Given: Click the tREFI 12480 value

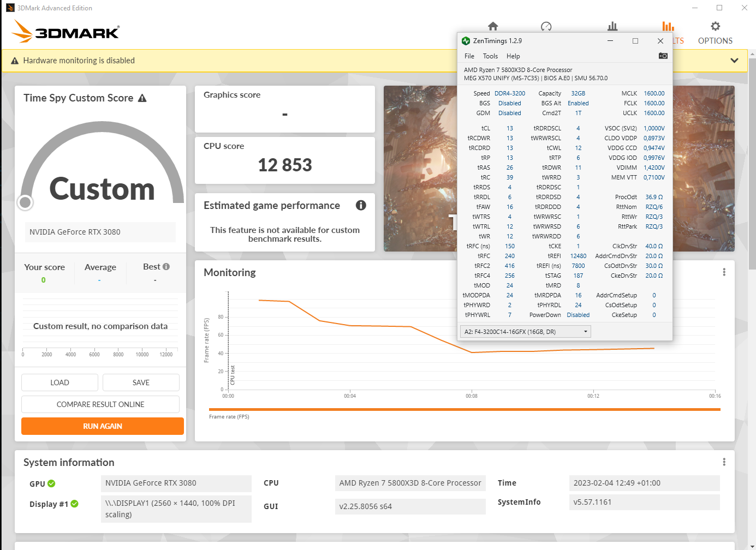Looking at the screenshot, I should point(578,256).
